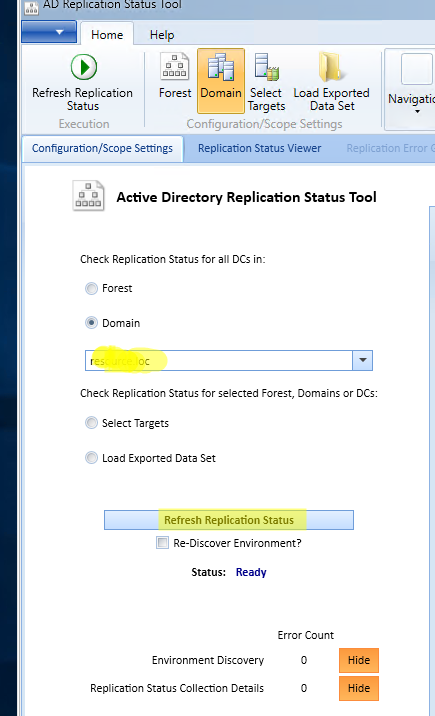The width and height of the screenshot is (435, 716).
Task: Click the Execution ribbon group label
Action: (84, 124)
